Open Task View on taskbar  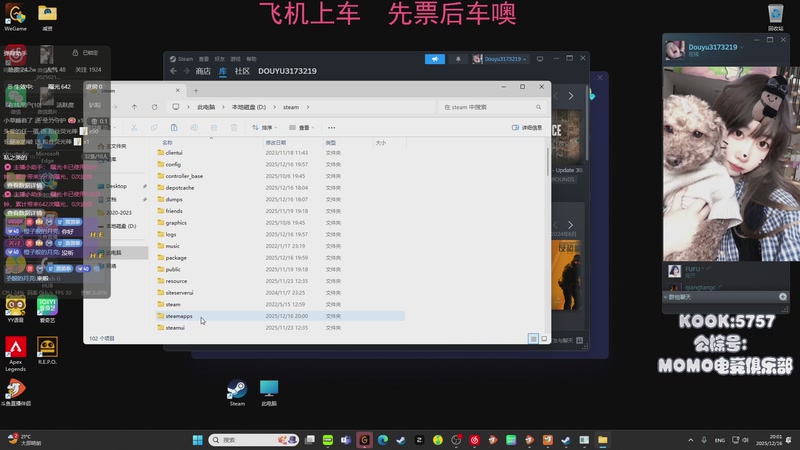pyautogui.click(x=310, y=440)
